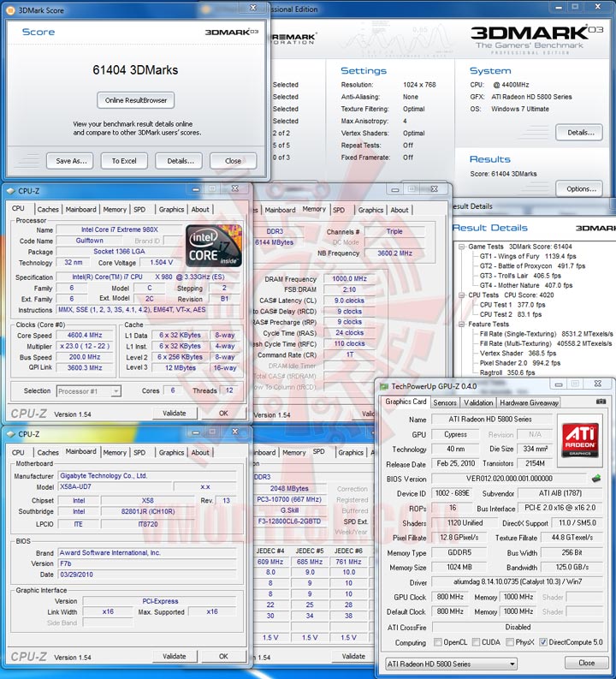This screenshot has height=679, width=616.
Task: Open System Details... in the 3DMark main window
Action: point(579,133)
